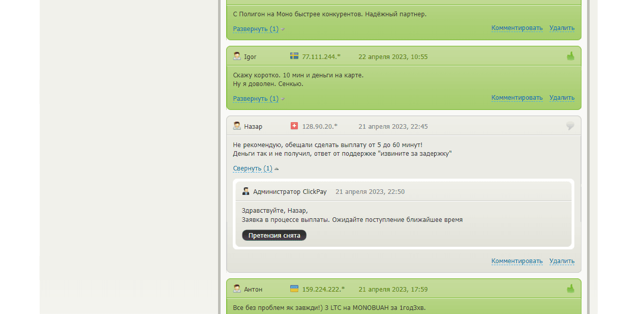Screen dimensions: 644x314
Task: Open Комментировать on Назар's review
Action: click(516, 261)
